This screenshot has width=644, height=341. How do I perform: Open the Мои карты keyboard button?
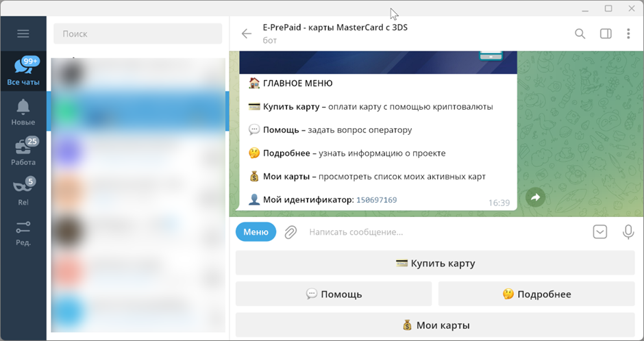pyautogui.click(x=435, y=325)
